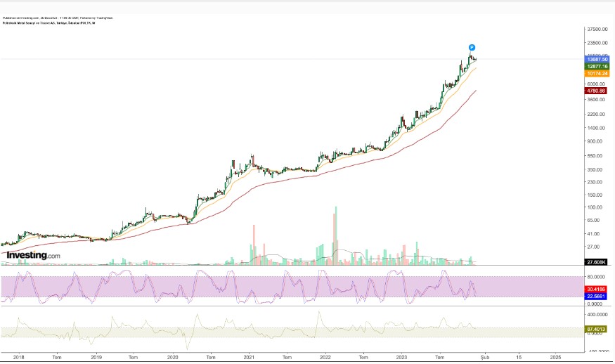Select the orange 10174.24 moving average label
The image size is (615, 364).
point(597,73)
